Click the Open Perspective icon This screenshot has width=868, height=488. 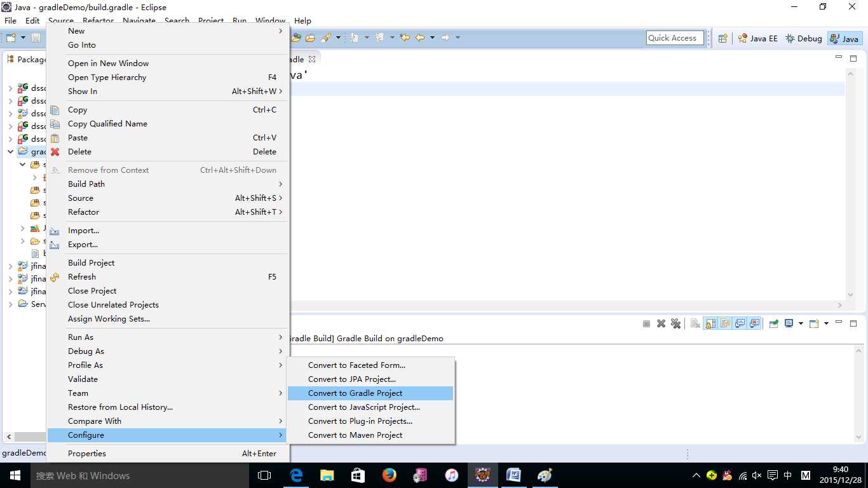(x=722, y=38)
